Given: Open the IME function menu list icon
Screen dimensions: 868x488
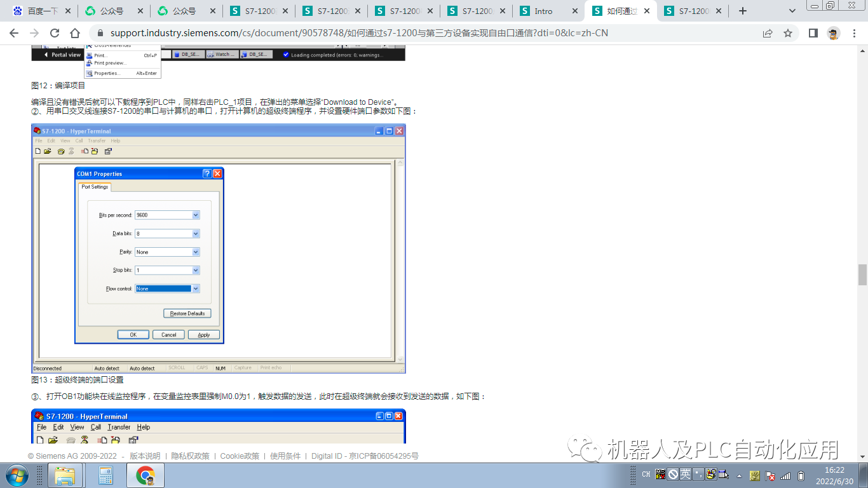Looking at the screenshot, I should pyautogui.click(x=723, y=474).
